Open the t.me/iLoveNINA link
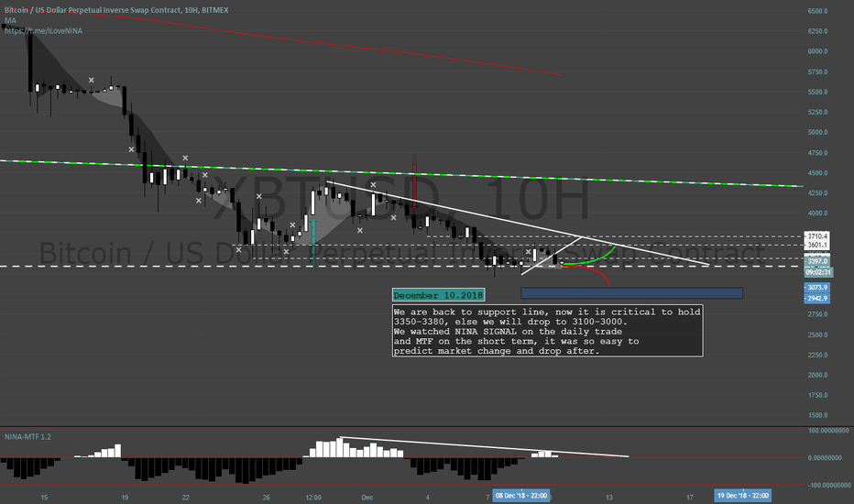The image size is (854, 504). (44, 31)
